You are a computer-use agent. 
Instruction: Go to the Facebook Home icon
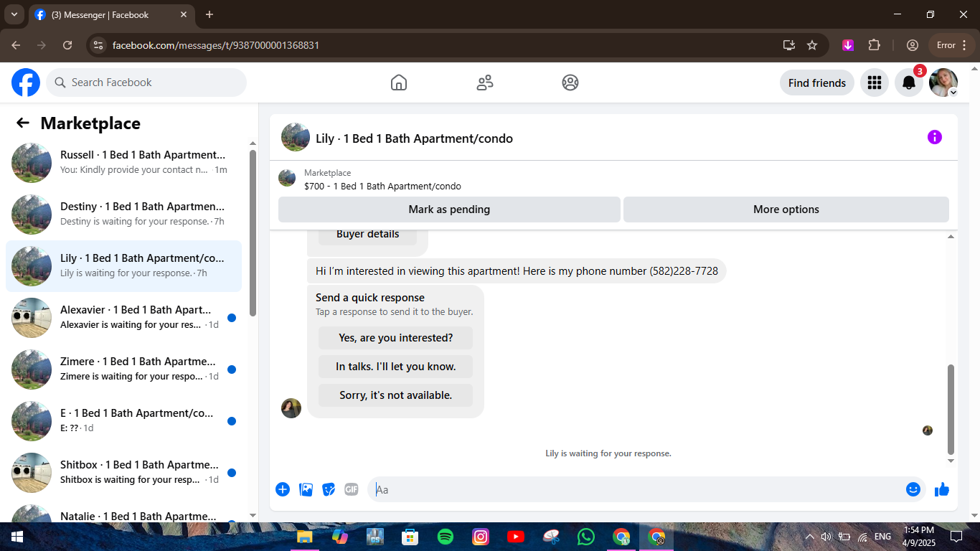pos(399,83)
